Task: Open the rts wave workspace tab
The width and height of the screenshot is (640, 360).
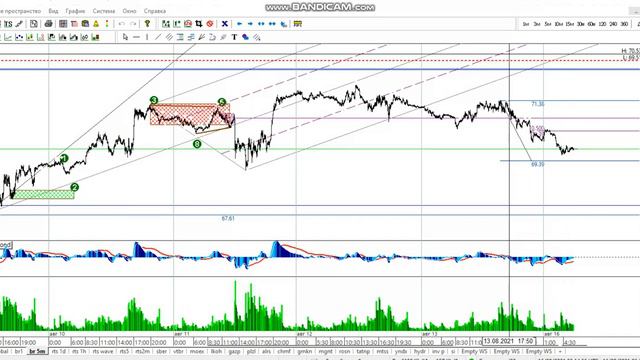Action: 103,351
